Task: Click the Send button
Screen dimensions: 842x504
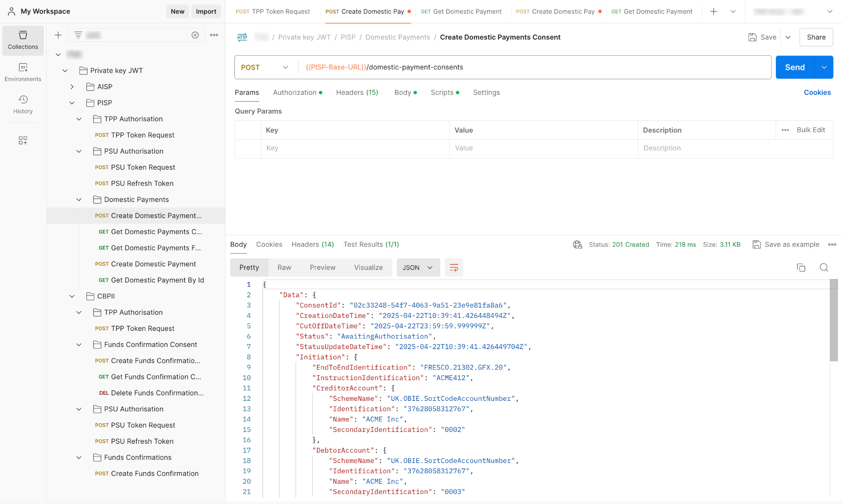Action: (x=795, y=67)
